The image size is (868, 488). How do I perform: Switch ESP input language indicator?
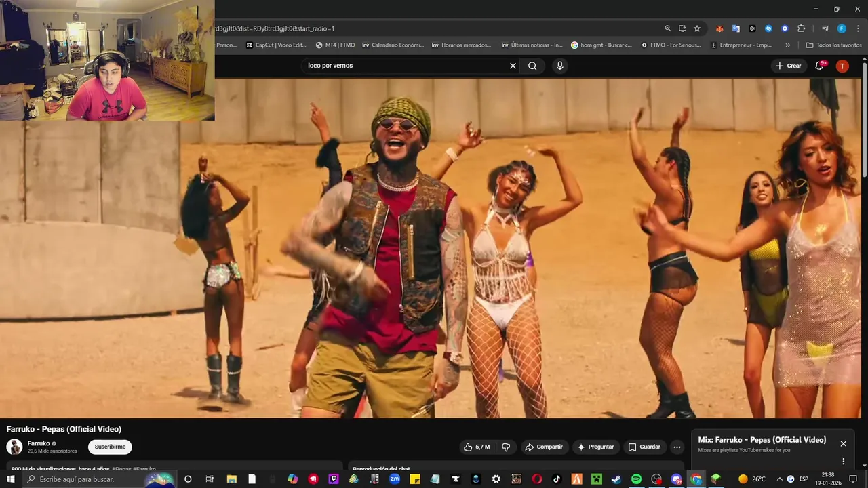(x=804, y=479)
